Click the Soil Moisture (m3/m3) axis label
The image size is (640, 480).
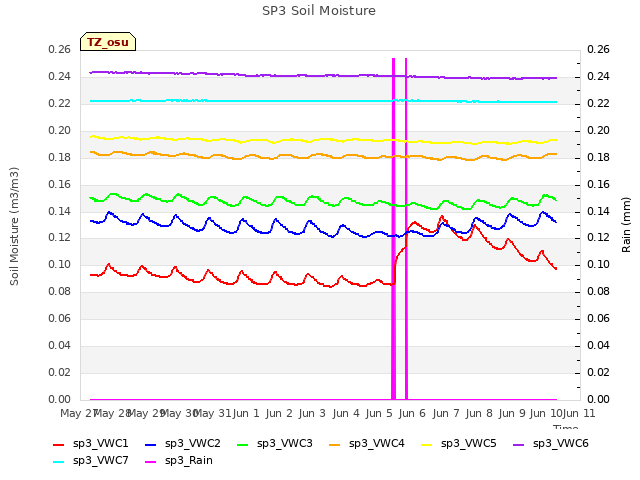(x=14, y=226)
